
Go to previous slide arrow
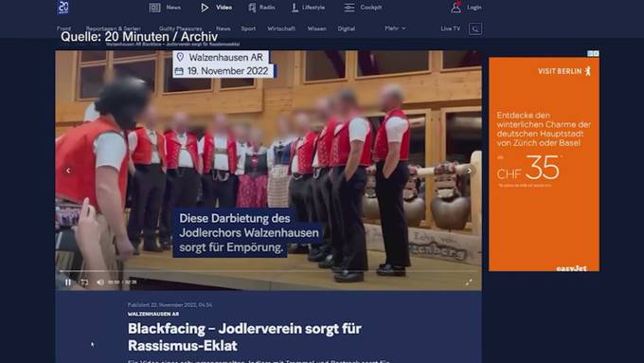[x=68, y=171]
